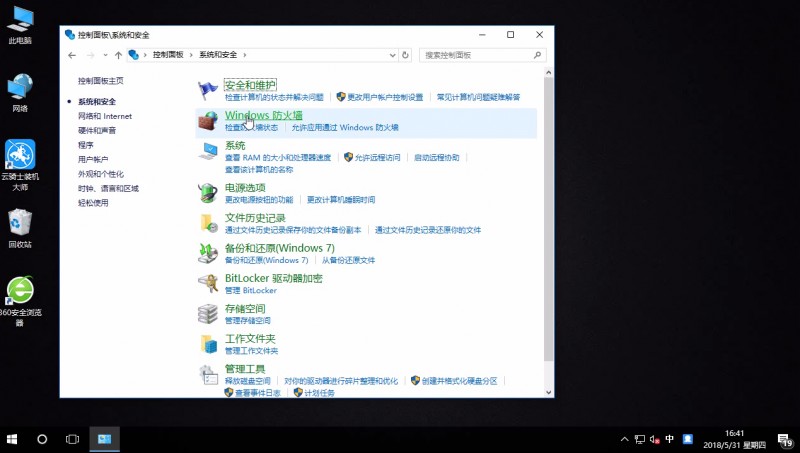Select 用户帐户 category in sidebar

coord(93,159)
